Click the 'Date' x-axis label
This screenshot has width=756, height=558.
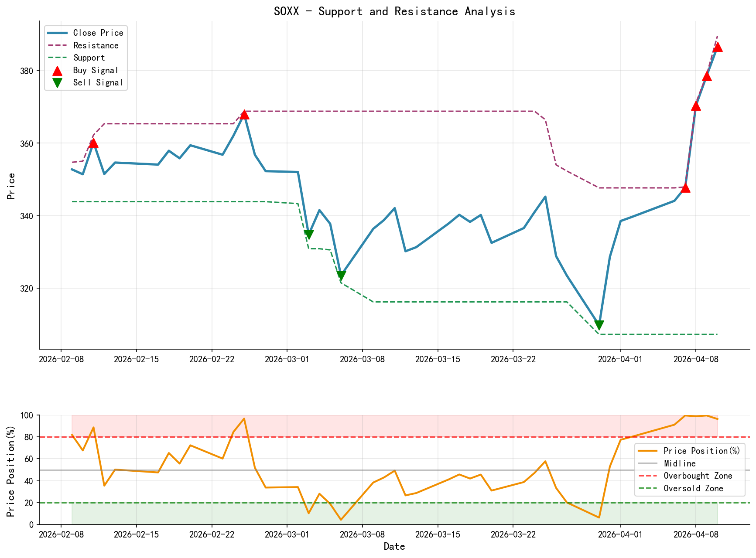click(x=394, y=547)
